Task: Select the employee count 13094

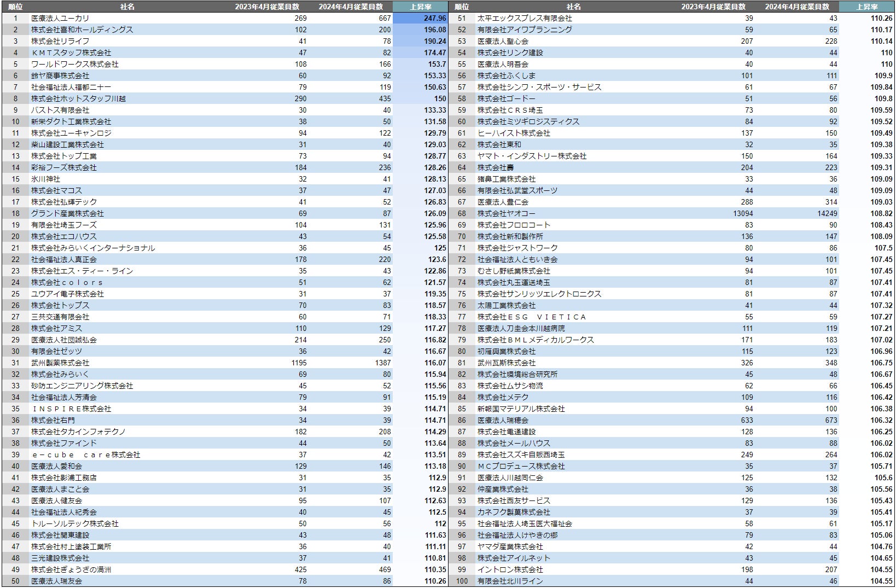Action: point(743,213)
